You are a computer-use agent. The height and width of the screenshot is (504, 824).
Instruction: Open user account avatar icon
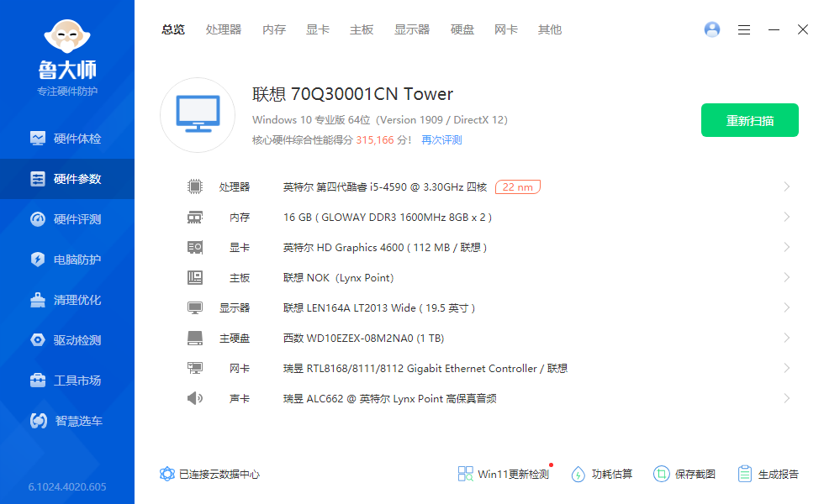(712, 29)
